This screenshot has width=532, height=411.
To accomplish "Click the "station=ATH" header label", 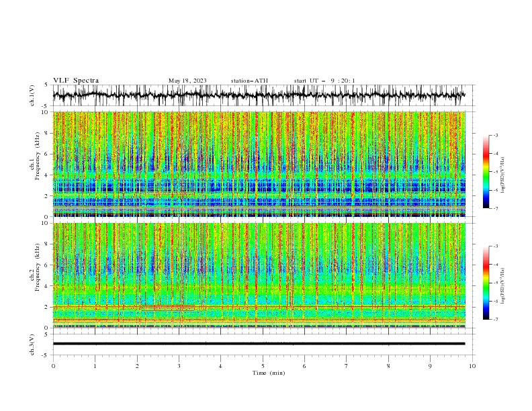I will coord(249,81).
